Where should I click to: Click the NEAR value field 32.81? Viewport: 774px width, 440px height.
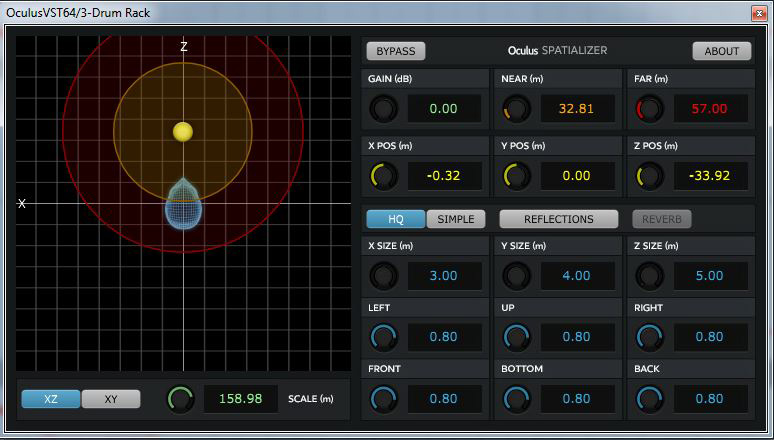[577, 109]
